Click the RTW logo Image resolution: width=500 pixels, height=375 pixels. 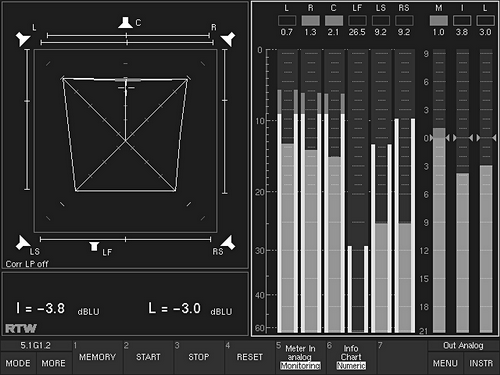point(21,329)
